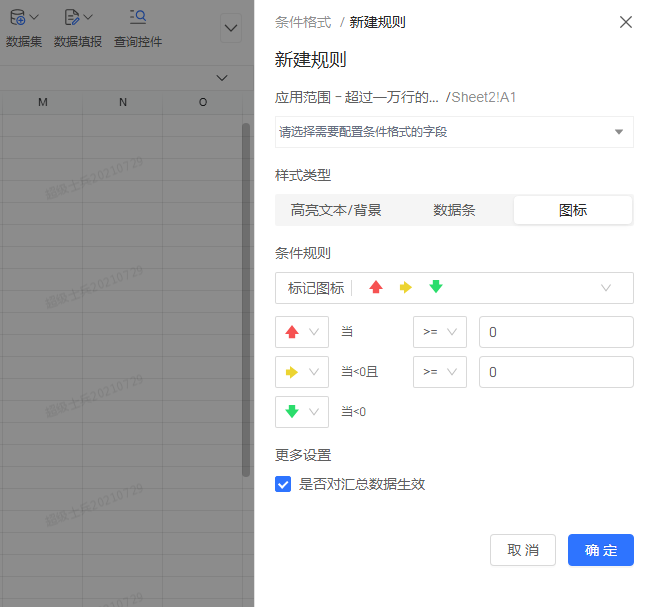Image resolution: width=654 pixels, height=607 pixels.
Task: Change the second row >= operator dropdown
Action: [439, 372]
